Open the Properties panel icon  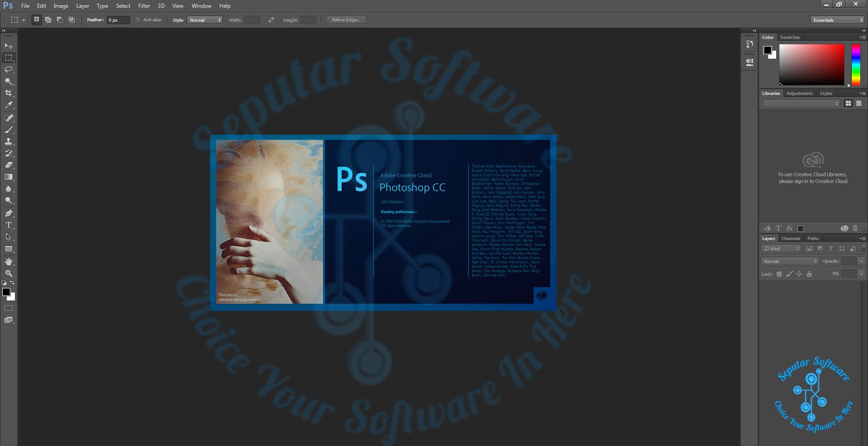pos(750,62)
